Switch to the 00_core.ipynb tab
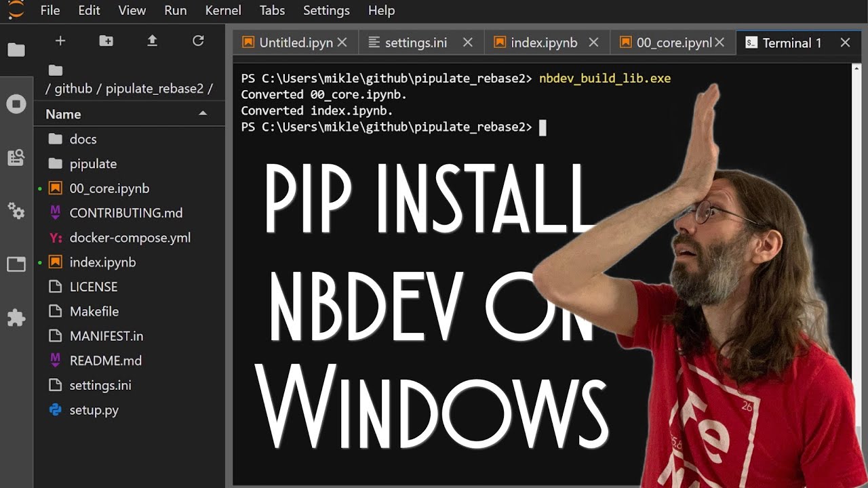The height and width of the screenshot is (488, 868). pyautogui.click(x=673, y=43)
